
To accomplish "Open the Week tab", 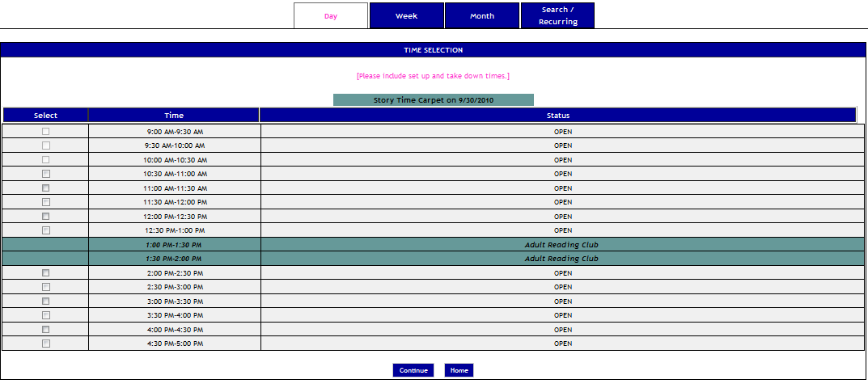I will pyautogui.click(x=406, y=15).
